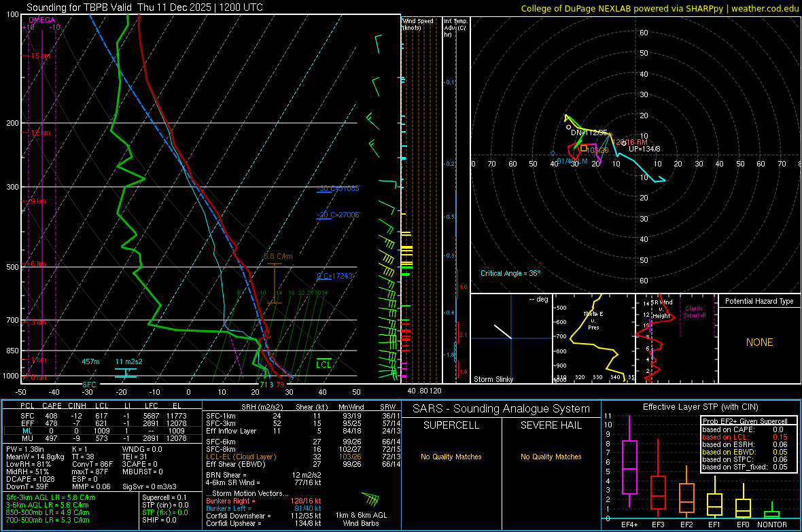Click the orange square marker on the hodograph

pos(584,148)
